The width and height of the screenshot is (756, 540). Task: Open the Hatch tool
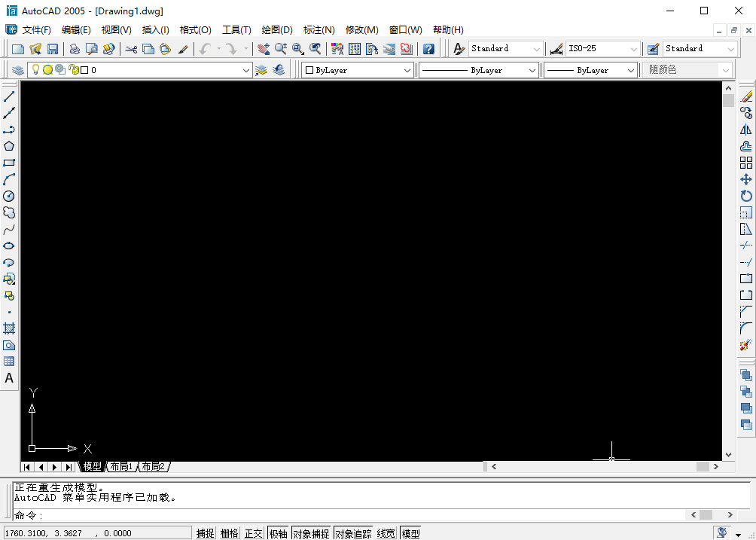pyautogui.click(x=9, y=328)
